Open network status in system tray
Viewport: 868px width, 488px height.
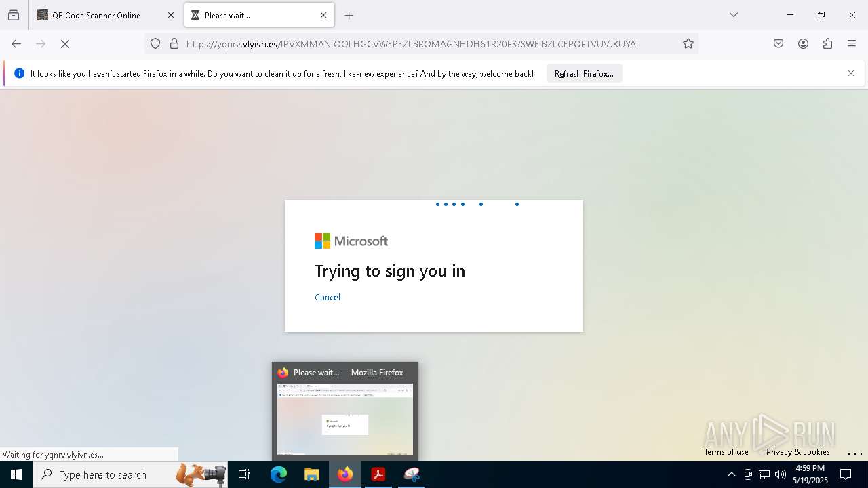pos(764,474)
